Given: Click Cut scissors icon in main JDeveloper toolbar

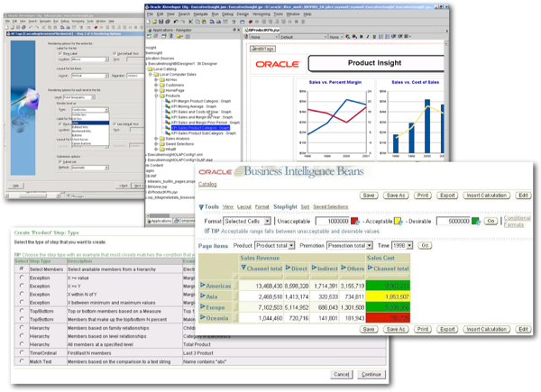Looking at the screenshot, I should tap(190, 22).
